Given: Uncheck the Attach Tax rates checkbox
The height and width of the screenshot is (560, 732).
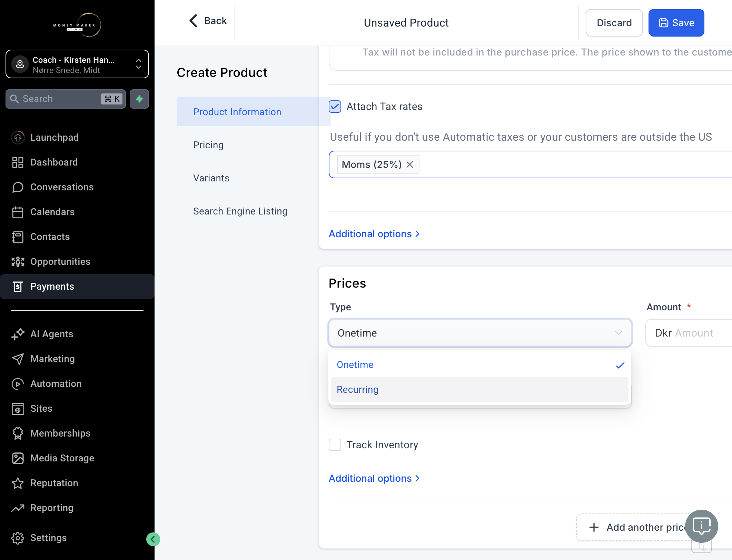Looking at the screenshot, I should point(335,107).
